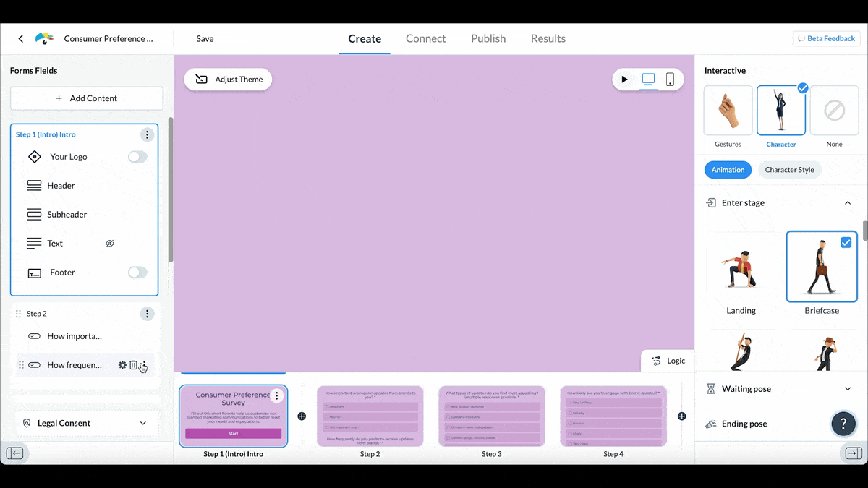868x488 pixels.
Task: Open the Connect tab
Action: 425,38
